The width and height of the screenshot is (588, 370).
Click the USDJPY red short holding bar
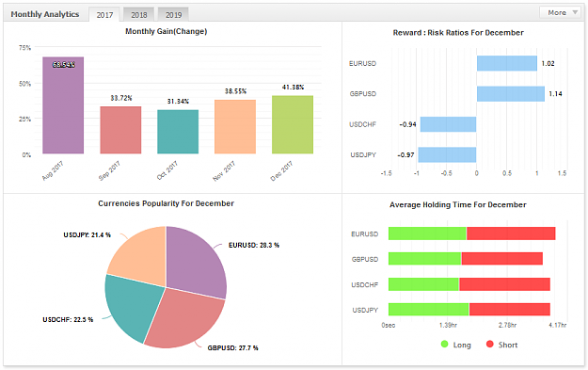[510, 309]
